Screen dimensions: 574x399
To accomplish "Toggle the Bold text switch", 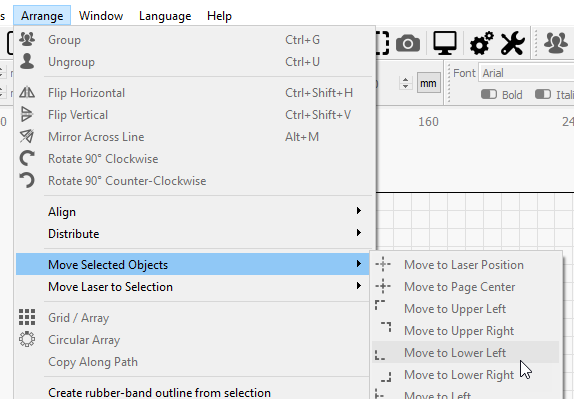I will point(489,94).
